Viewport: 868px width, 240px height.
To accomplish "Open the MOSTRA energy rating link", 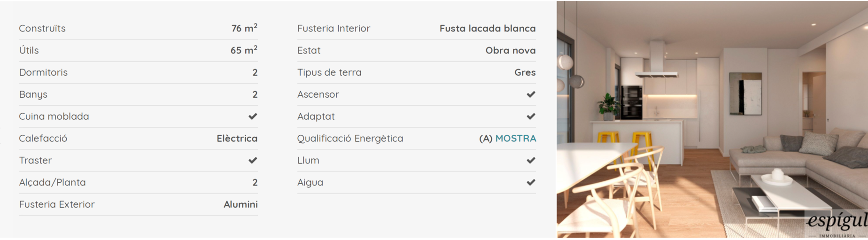I will (516, 138).
